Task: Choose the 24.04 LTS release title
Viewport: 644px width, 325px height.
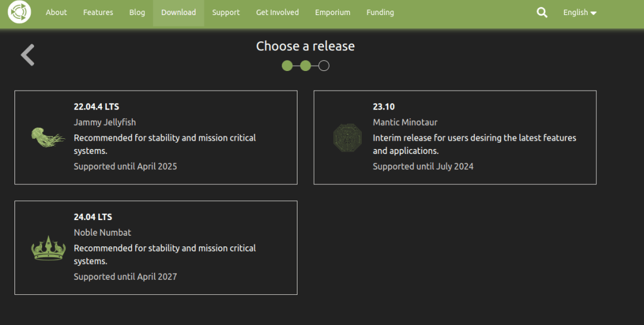Action: [x=93, y=217]
